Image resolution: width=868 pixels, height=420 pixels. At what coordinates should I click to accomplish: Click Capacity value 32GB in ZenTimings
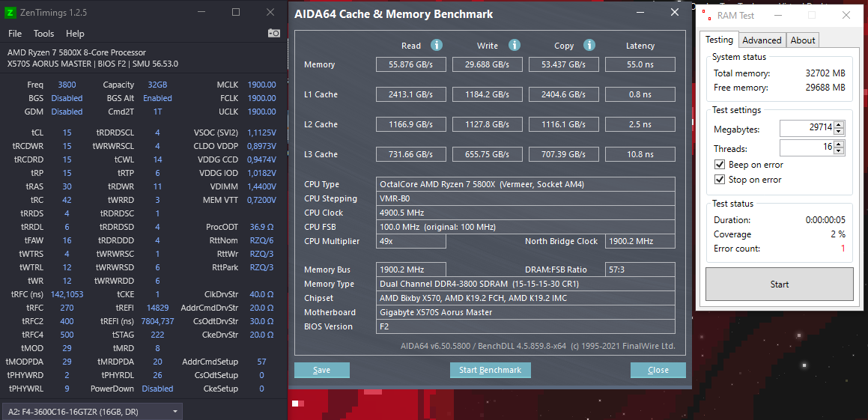[x=158, y=85]
